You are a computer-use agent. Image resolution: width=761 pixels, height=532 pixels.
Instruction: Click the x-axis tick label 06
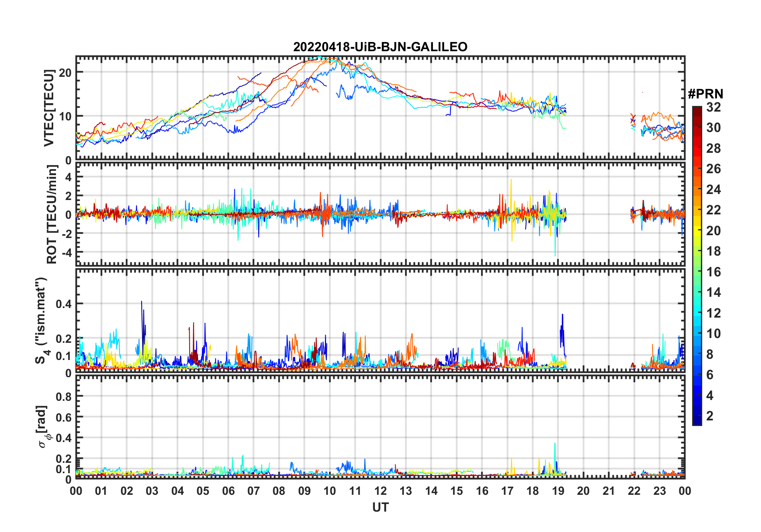pyautogui.click(x=228, y=491)
